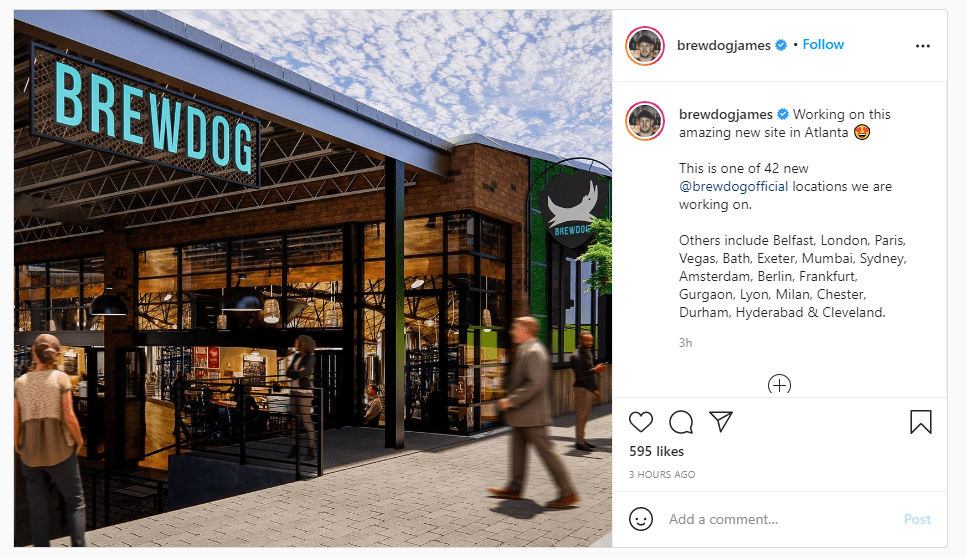Click the brewdogjames username in the header
Viewport: 967px width, 559px height.
(x=723, y=45)
